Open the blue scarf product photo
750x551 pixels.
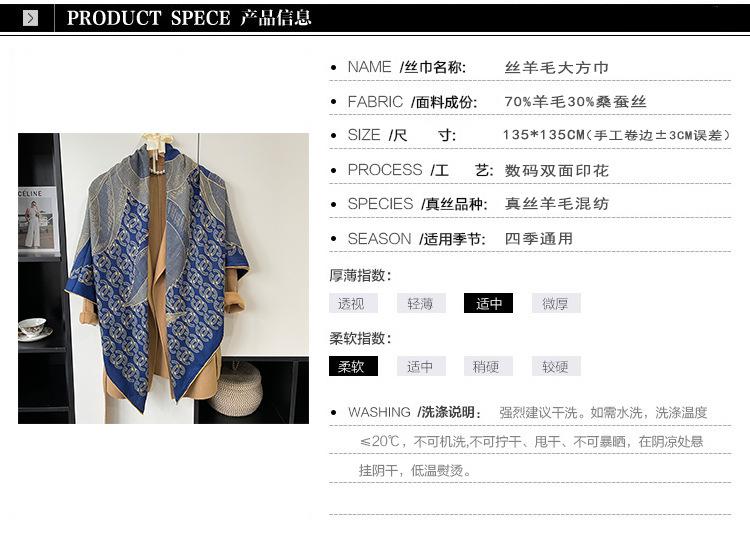click(x=163, y=278)
